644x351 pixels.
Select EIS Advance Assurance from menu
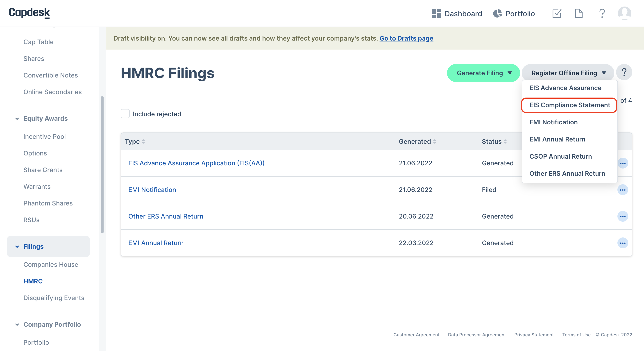pos(565,88)
